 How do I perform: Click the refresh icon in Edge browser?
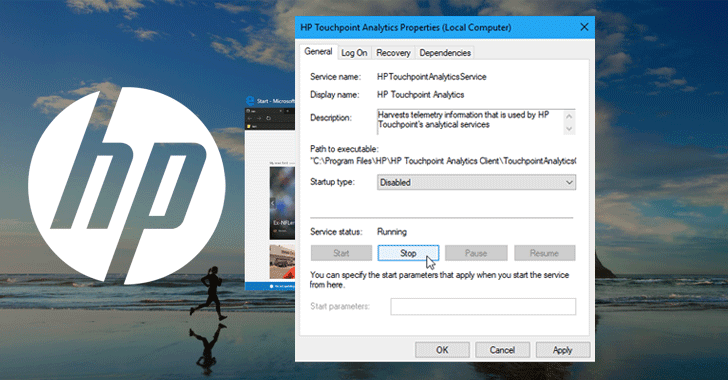(268, 118)
